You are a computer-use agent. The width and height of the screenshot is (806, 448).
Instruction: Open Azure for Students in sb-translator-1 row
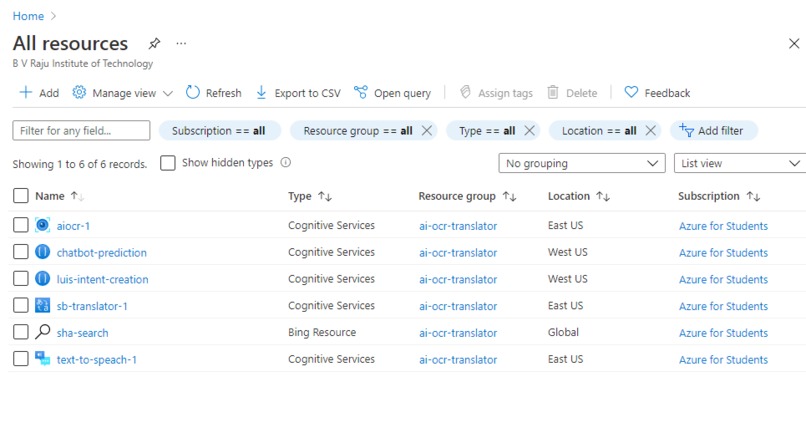[723, 306]
